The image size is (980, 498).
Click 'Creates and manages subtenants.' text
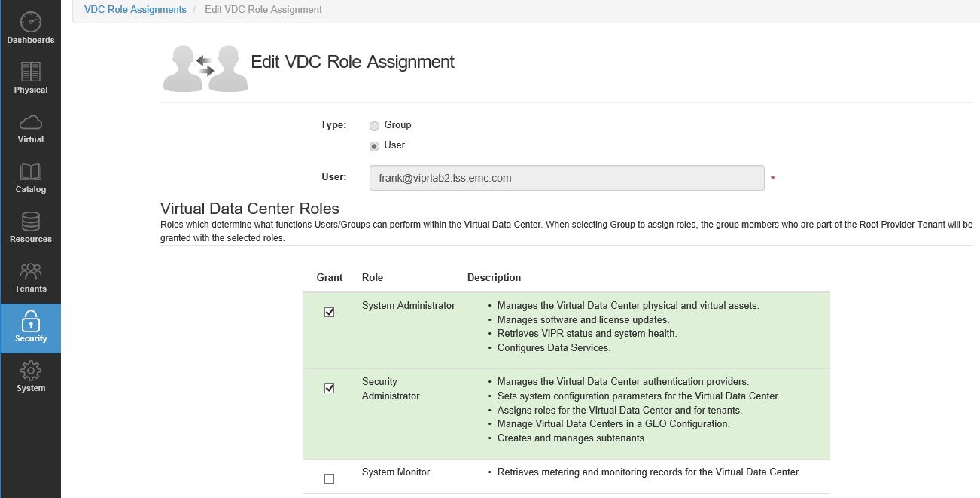click(x=572, y=438)
